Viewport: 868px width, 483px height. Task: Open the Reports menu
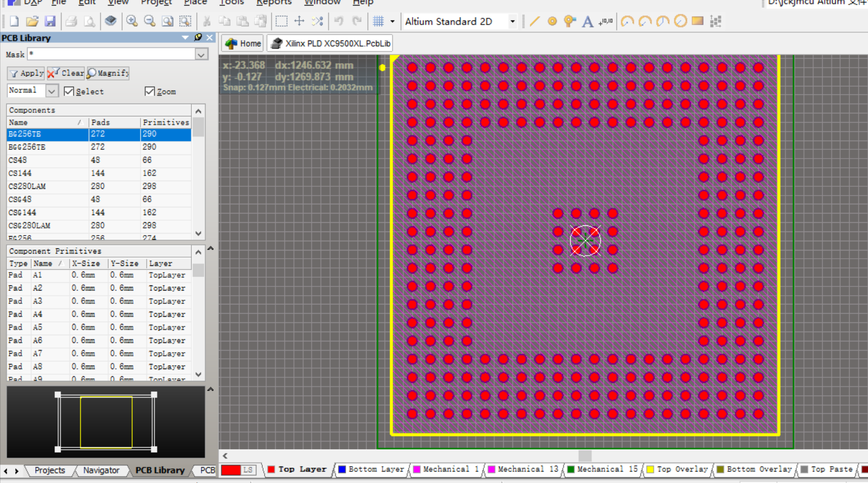coord(274,3)
